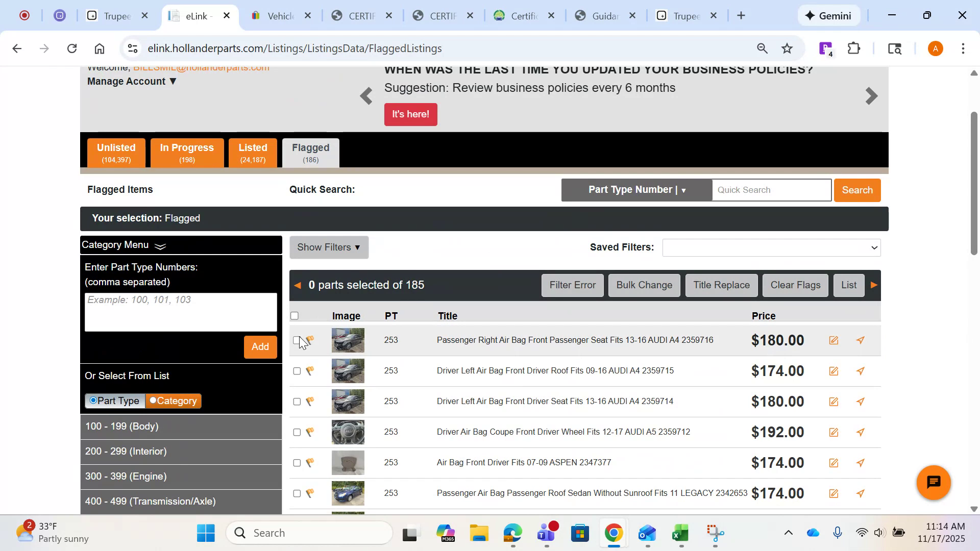The width and height of the screenshot is (980, 551).
Task: Click the orange flag icon beside the Aspen Air Bag row
Action: 310,463
